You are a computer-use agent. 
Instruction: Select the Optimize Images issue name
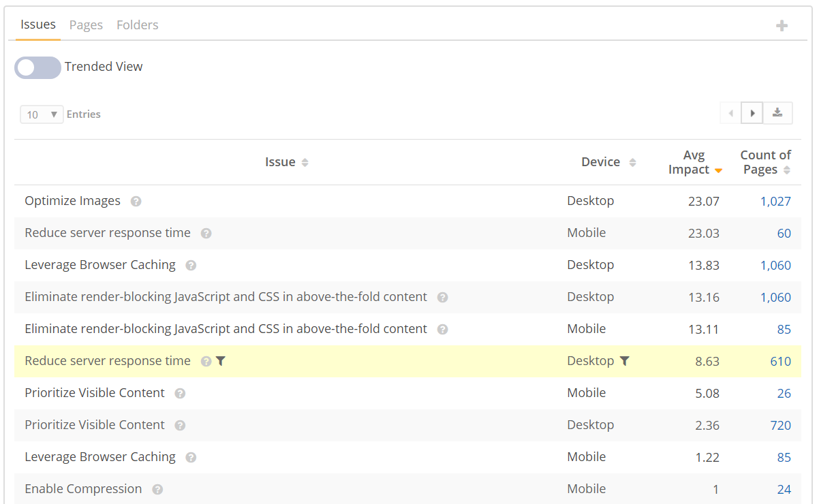72,201
